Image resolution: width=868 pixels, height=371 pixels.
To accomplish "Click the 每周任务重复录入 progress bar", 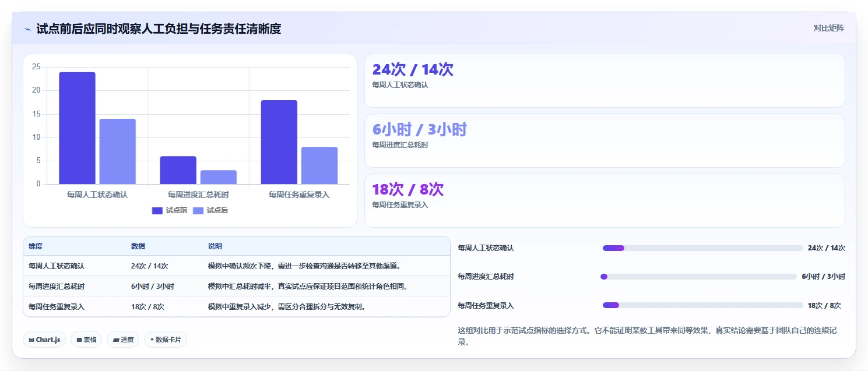I will [703, 305].
